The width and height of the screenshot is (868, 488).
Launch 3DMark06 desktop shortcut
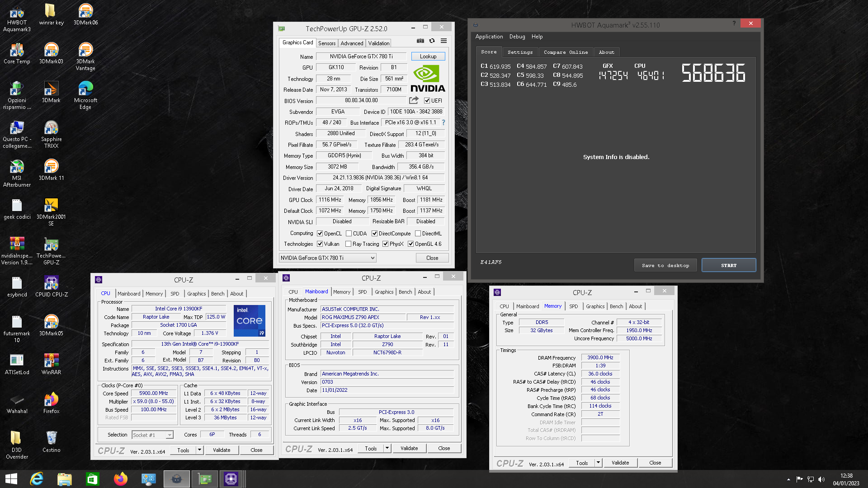click(85, 14)
